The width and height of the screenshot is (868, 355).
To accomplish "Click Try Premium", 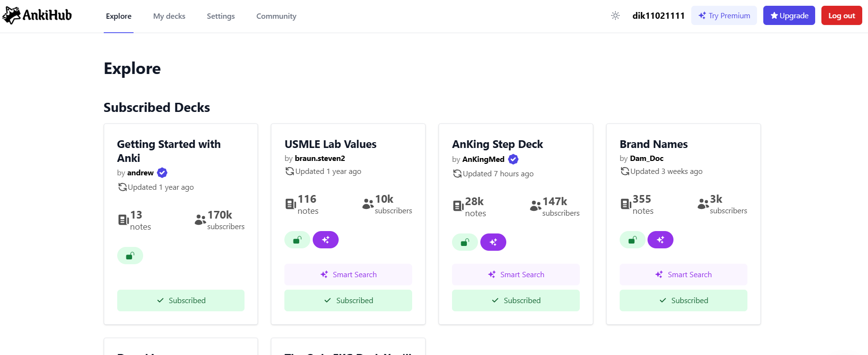I will tap(724, 15).
